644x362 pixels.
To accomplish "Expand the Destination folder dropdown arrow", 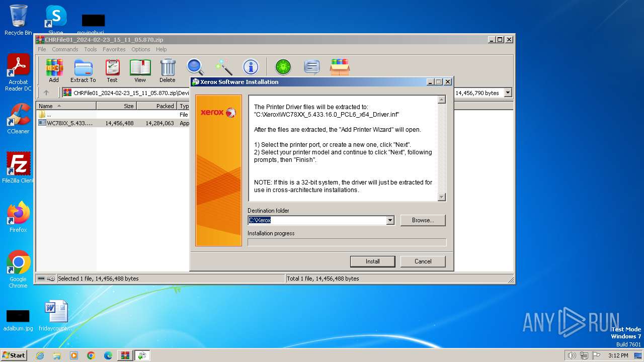I will click(x=390, y=220).
